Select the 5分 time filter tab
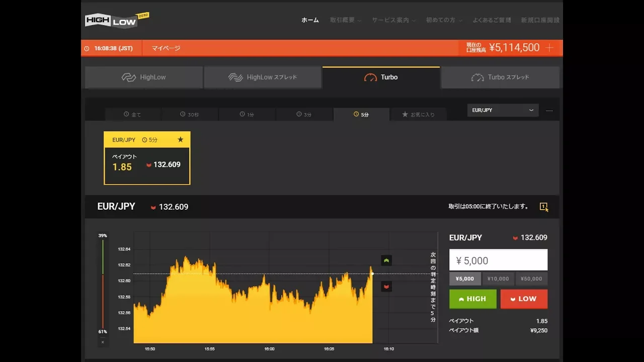 [361, 115]
